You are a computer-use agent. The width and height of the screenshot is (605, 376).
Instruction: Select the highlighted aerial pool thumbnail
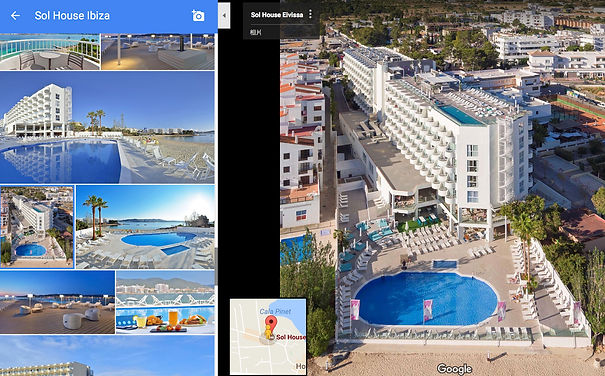coord(37,227)
